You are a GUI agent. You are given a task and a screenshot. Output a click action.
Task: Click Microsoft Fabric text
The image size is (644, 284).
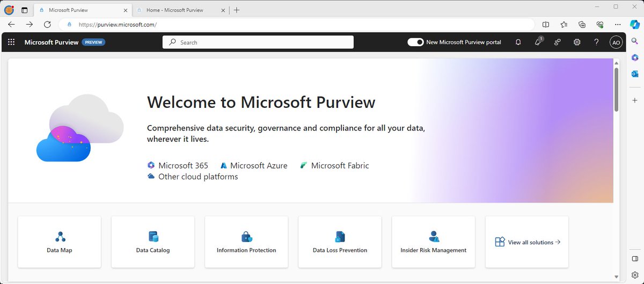pyautogui.click(x=340, y=165)
